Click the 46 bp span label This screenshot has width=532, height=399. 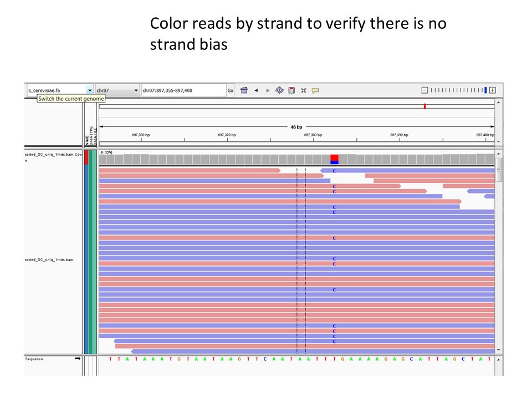pos(296,127)
